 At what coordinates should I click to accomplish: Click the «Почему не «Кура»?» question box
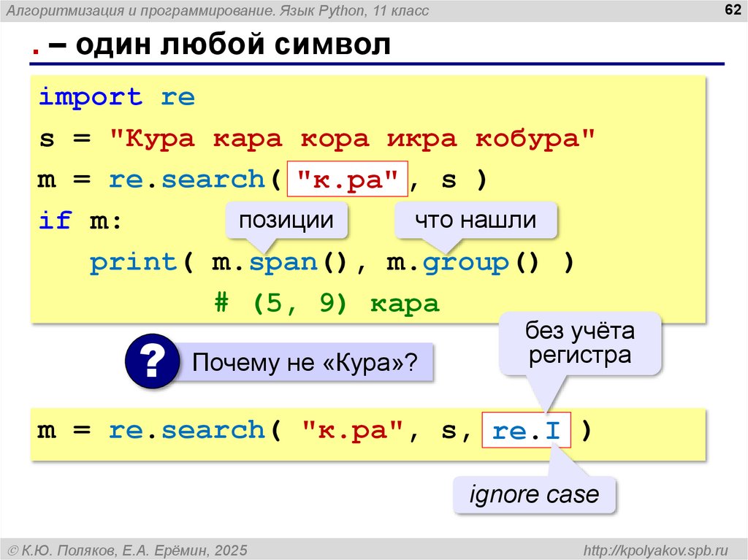[x=305, y=362]
